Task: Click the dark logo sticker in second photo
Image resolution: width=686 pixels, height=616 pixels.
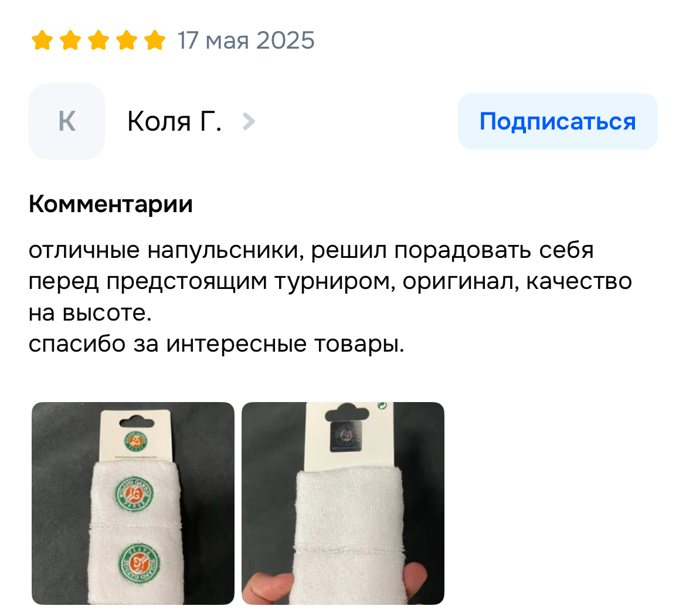Action: pos(345,437)
